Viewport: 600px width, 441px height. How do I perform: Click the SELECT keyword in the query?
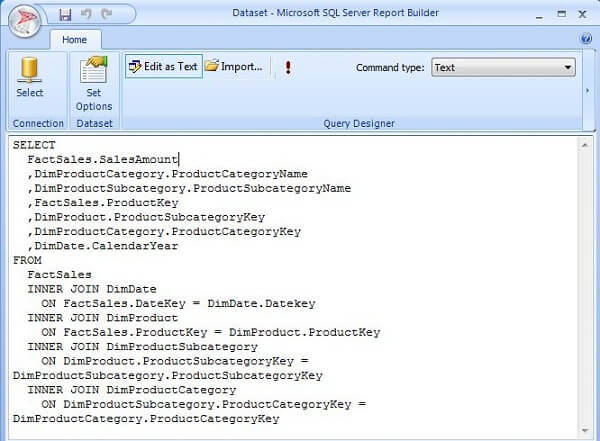(34, 145)
